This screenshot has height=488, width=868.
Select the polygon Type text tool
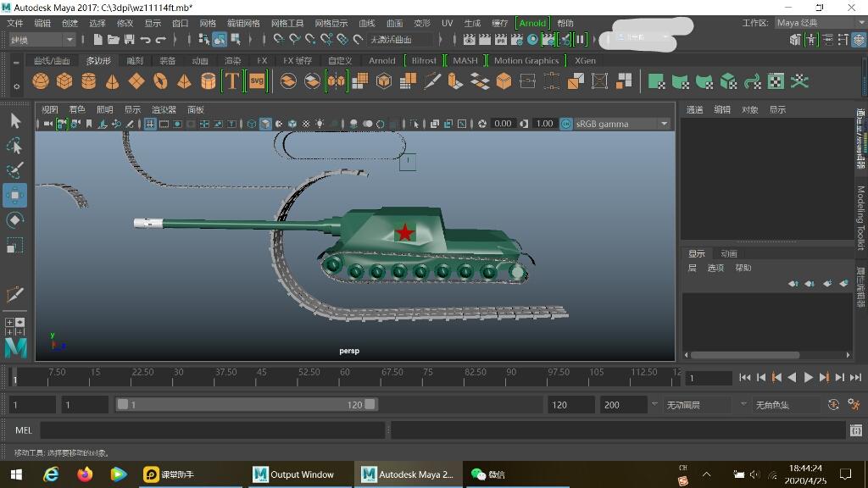coord(232,81)
